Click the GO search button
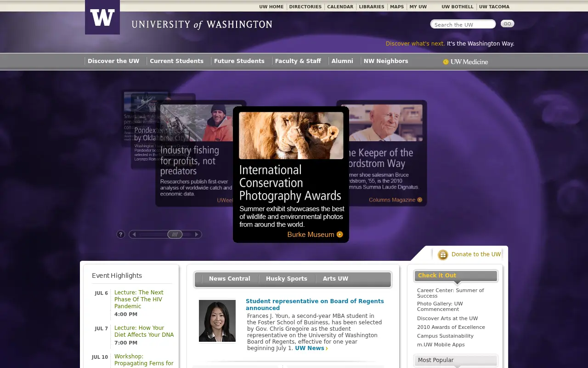Image resolution: width=588 pixels, height=368 pixels. [x=507, y=24]
